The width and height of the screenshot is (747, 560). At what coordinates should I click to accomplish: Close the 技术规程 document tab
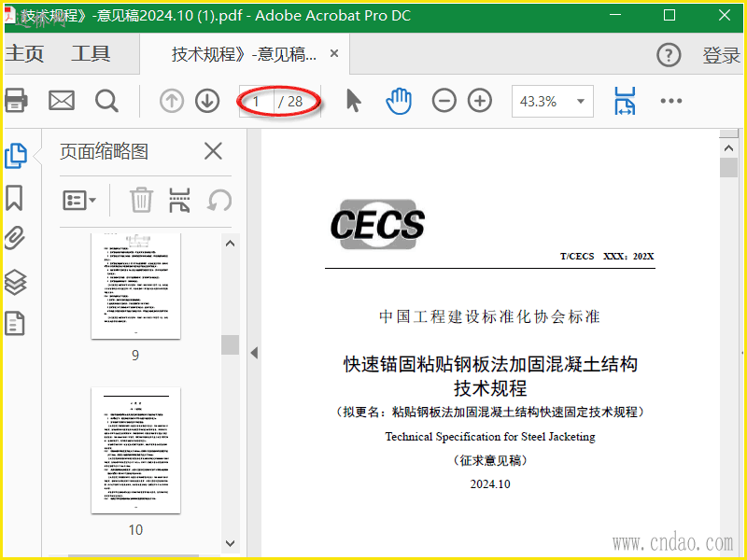334,53
